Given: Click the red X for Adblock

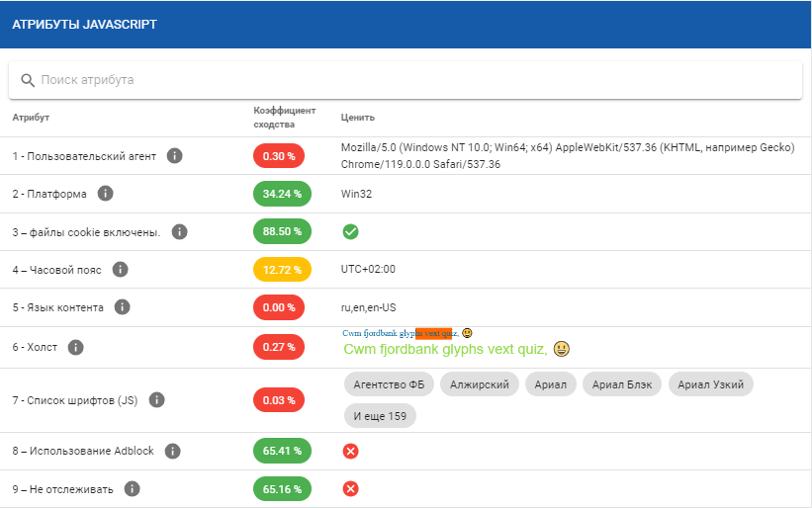Looking at the screenshot, I should point(350,451).
